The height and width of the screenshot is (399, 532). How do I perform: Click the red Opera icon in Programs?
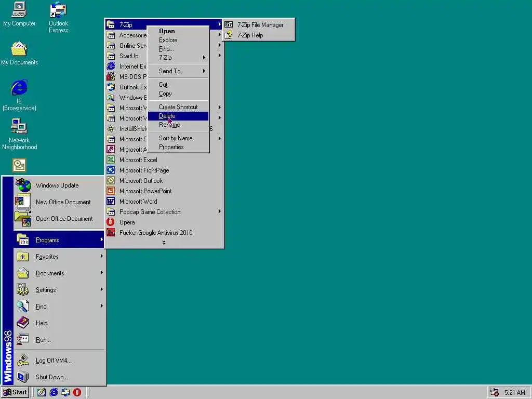pos(111,222)
